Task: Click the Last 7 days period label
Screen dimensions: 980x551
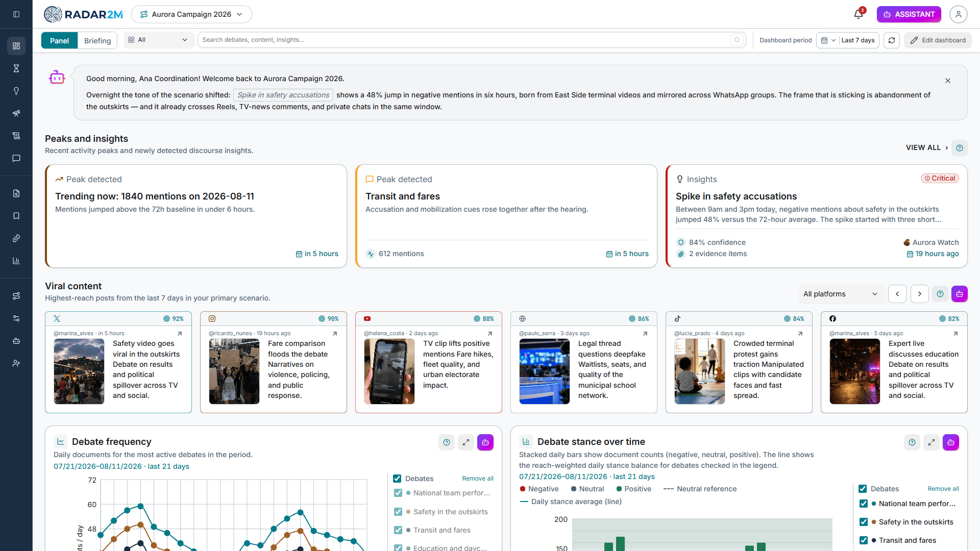Action: pyautogui.click(x=858, y=40)
